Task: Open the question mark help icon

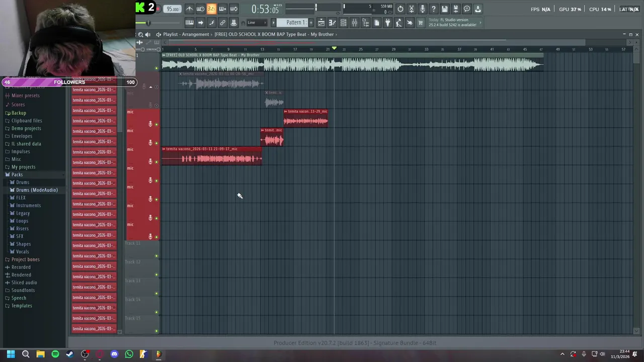Action: (434, 9)
